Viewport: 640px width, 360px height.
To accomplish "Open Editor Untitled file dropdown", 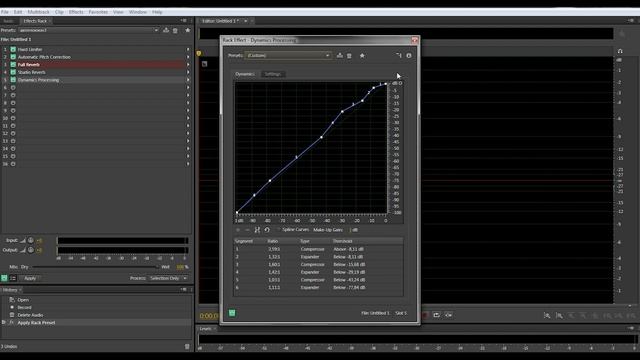I will (246, 21).
